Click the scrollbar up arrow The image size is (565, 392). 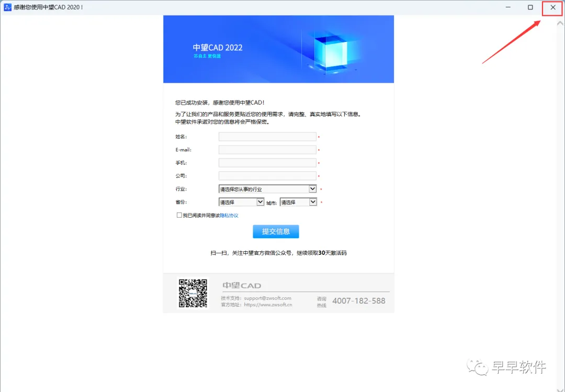(x=560, y=24)
